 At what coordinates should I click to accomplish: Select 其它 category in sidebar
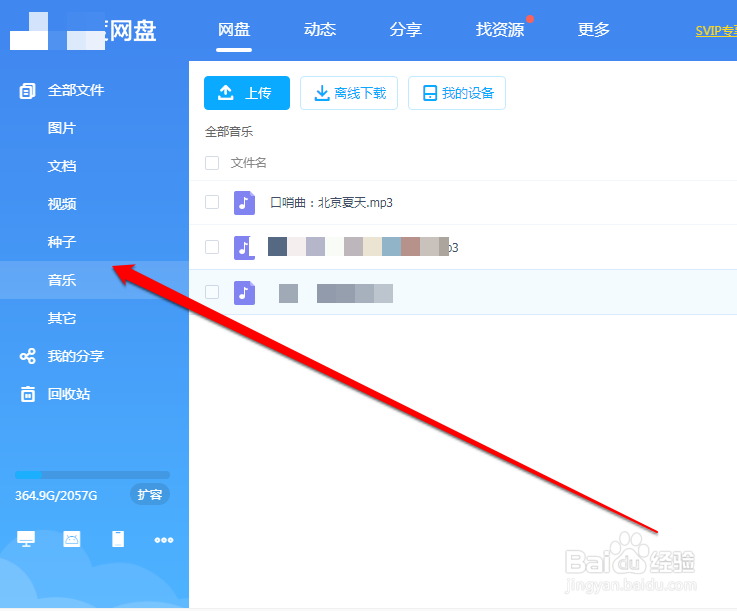[x=62, y=318]
